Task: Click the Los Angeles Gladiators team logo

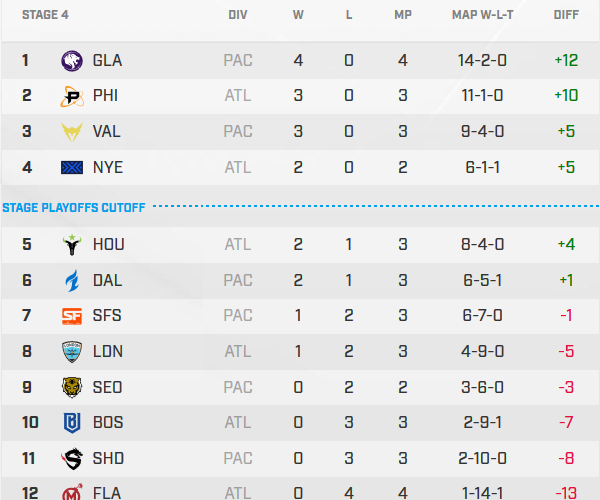Action: pyautogui.click(x=73, y=60)
